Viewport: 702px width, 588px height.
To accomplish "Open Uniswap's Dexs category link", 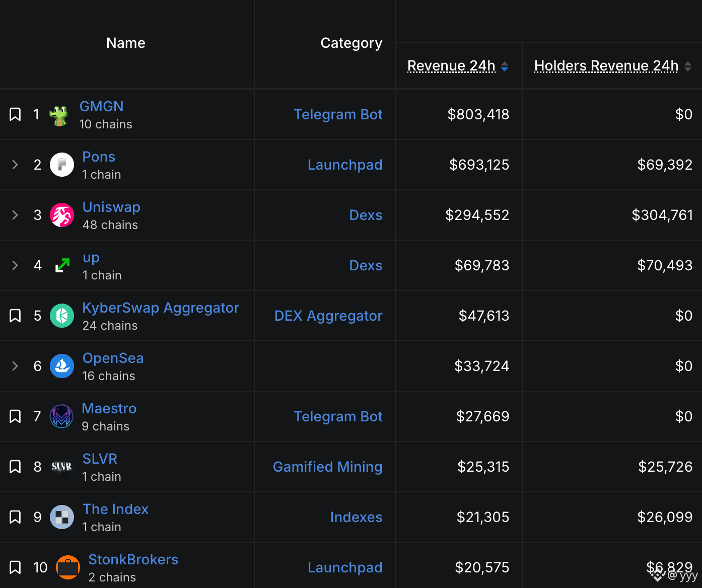I will click(366, 215).
